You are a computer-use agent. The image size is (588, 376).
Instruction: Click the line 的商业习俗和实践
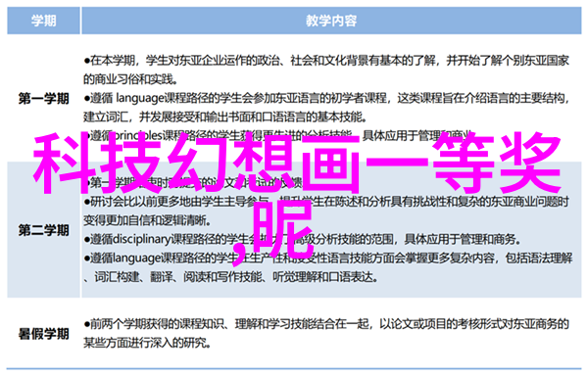tap(130, 79)
